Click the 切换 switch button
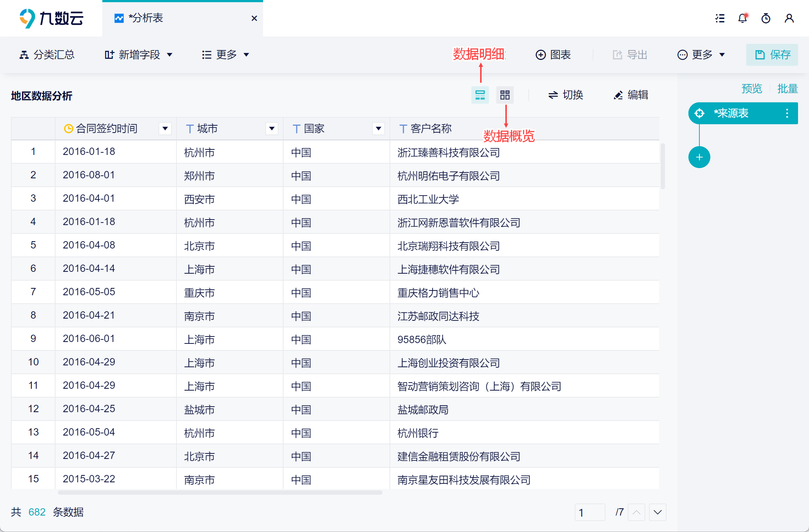The height and width of the screenshot is (532, 809). coord(566,95)
